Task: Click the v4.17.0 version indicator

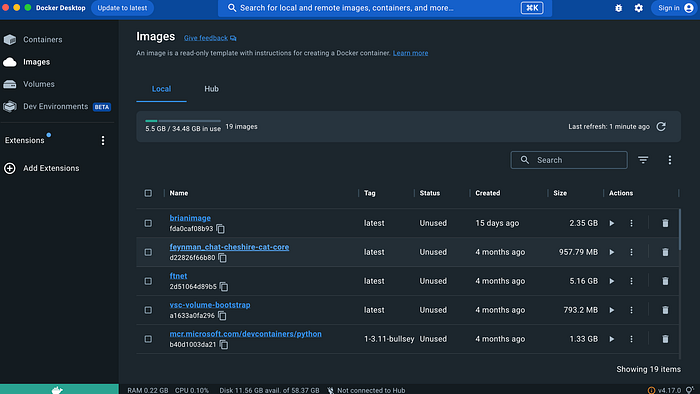Action: 669,390
